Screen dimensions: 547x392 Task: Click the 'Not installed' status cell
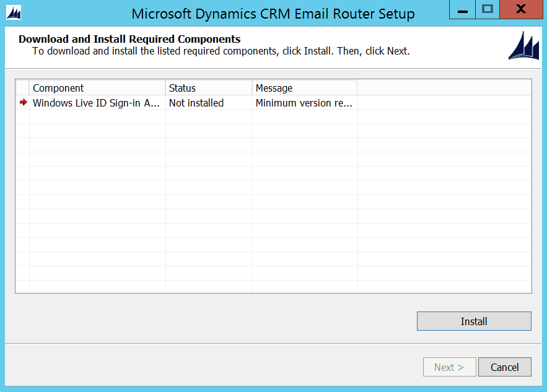pyautogui.click(x=196, y=103)
